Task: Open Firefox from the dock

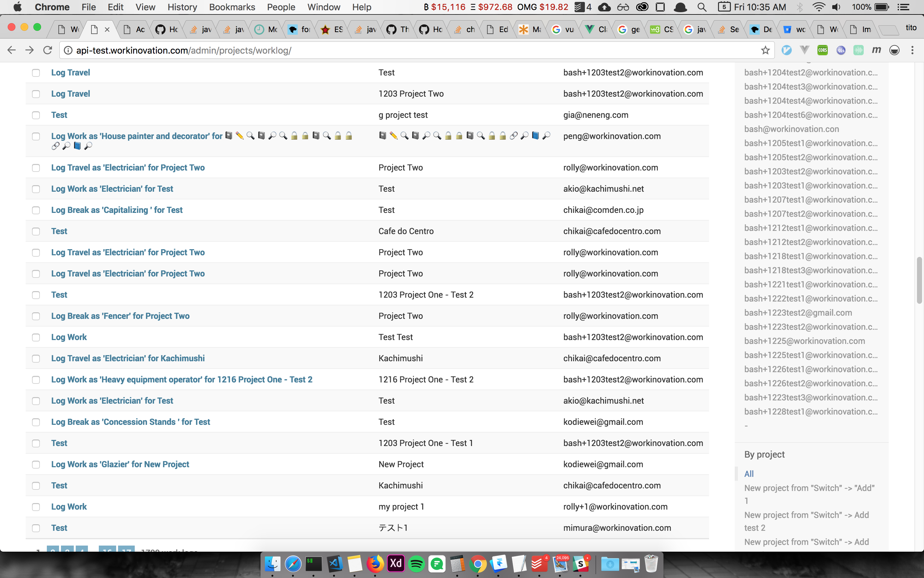Action: point(375,564)
